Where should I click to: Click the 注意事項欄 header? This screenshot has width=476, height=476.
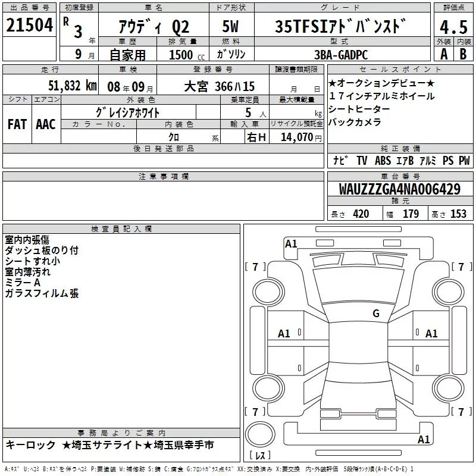tap(163, 176)
